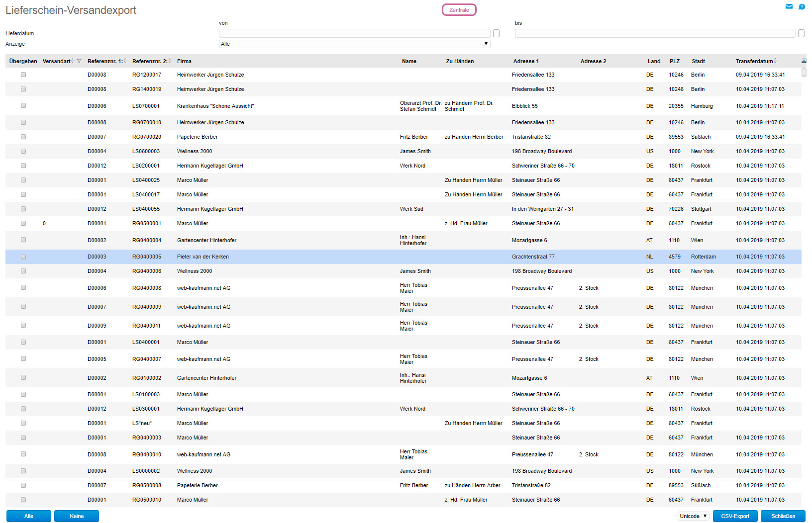
Task: Click the Lieferdatum bis input field
Action: point(654,33)
